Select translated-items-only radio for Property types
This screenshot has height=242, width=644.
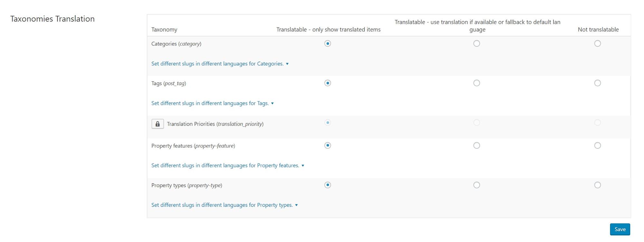click(327, 185)
